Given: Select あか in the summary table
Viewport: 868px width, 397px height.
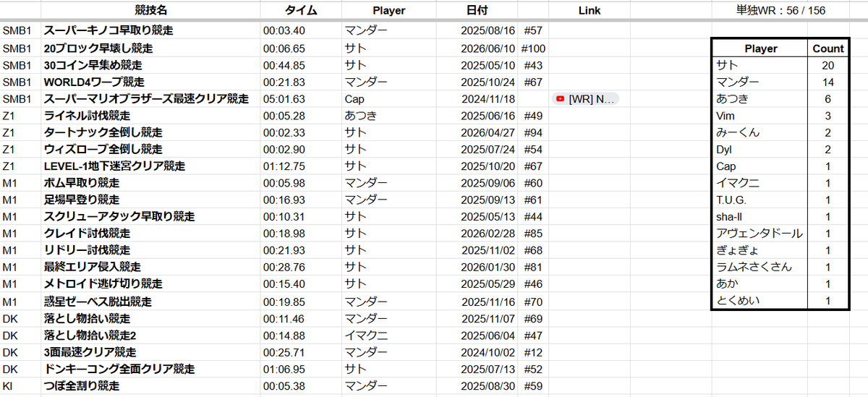Looking at the screenshot, I should point(760,283).
